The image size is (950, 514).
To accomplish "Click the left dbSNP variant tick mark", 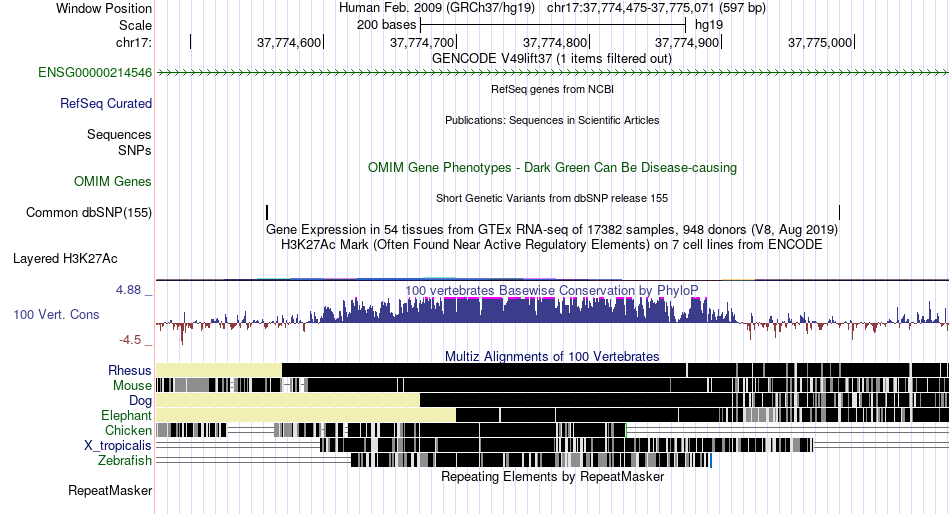I will [x=267, y=212].
